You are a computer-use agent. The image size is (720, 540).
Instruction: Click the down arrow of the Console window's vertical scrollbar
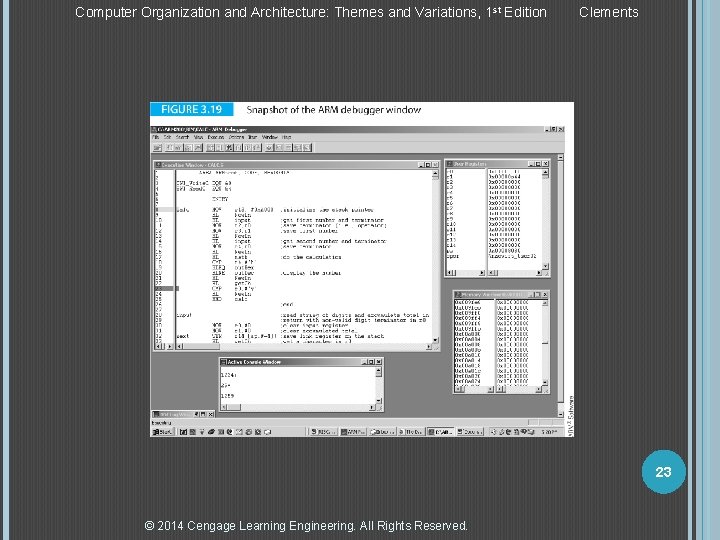[x=378, y=401]
